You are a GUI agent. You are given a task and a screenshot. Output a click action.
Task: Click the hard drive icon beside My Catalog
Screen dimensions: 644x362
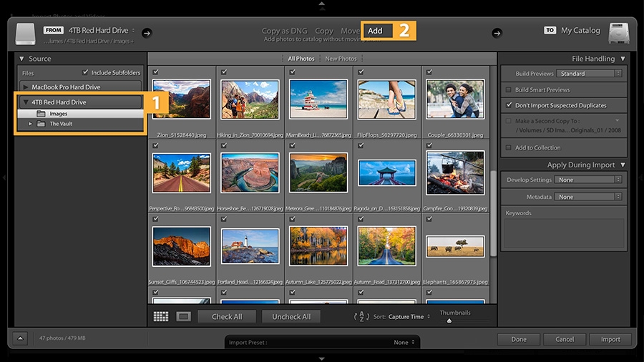click(618, 33)
